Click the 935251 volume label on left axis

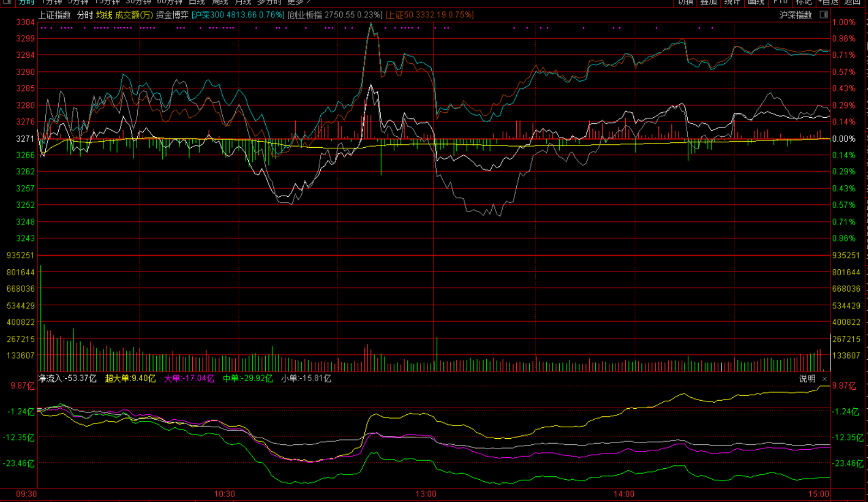pos(21,256)
